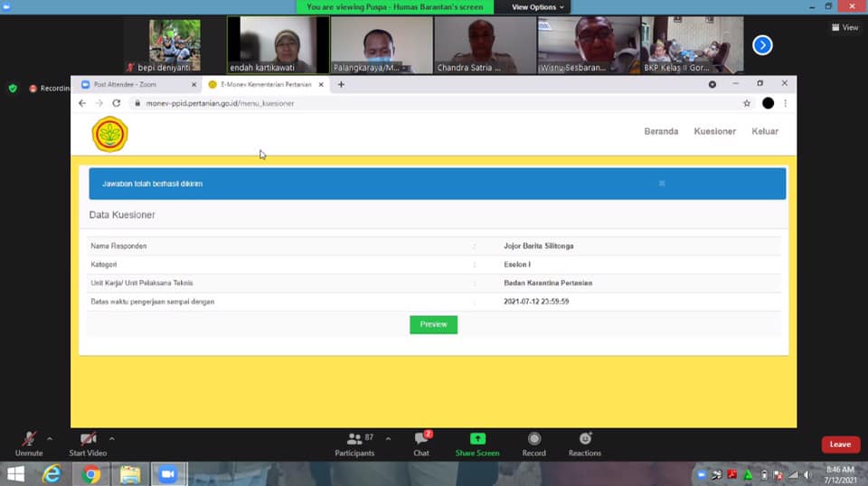
Task: Show next video thumbnails with blue arrow
Action: coord(762,44)
